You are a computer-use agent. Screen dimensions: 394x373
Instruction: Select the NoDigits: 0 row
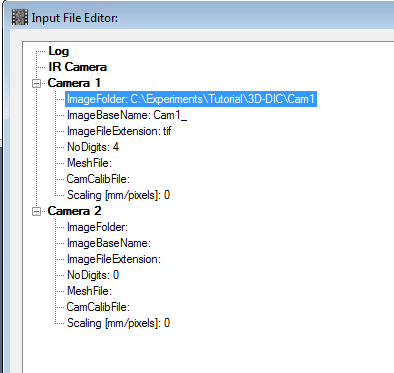(x=93, y=275)
